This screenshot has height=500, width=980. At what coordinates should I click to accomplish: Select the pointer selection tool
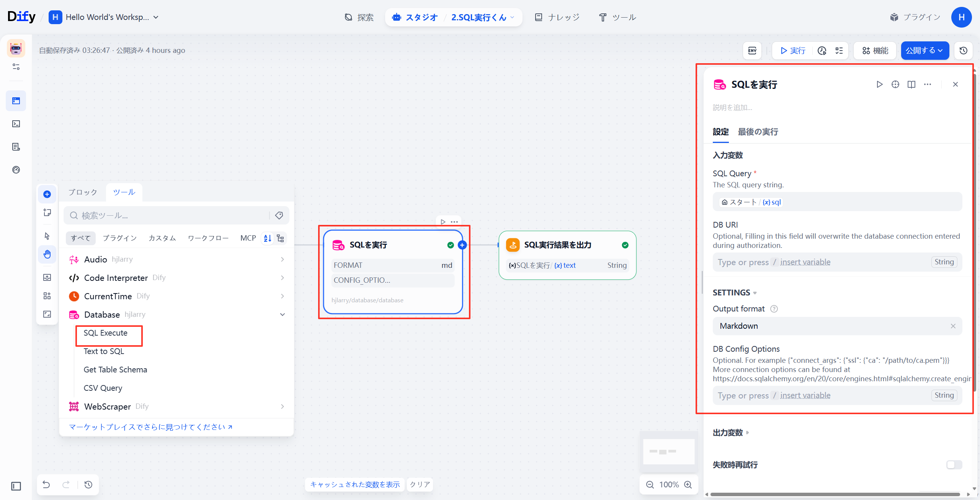pyautogui.click(x=47, y=236)
